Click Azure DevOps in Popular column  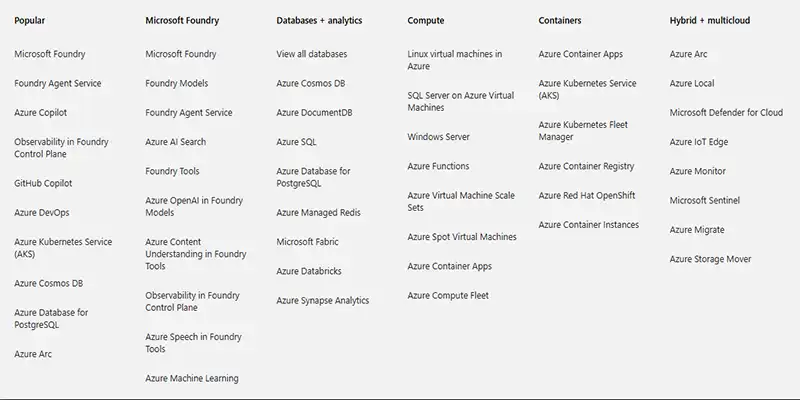(42, 213)
